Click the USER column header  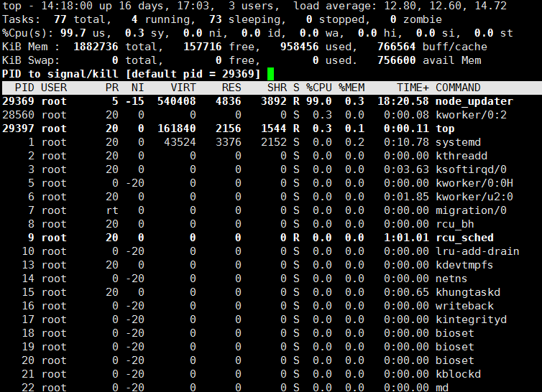pos(54,88)
